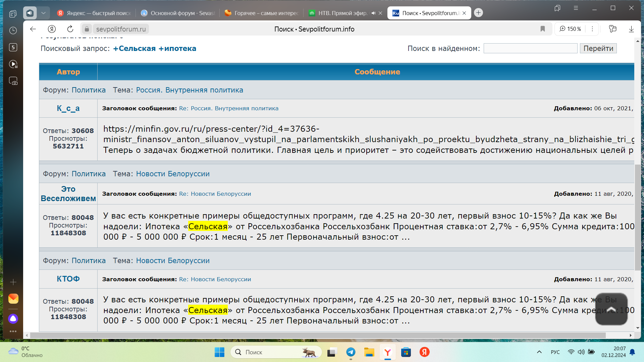Viewport: 644px width, 362px height.
Task: Go back with the back arrow
Action: click(33, 29)
